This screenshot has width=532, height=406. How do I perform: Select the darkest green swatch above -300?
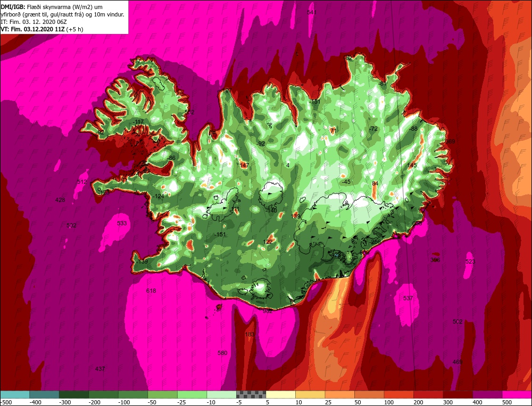pyautogui.click(x=73, y=394)
